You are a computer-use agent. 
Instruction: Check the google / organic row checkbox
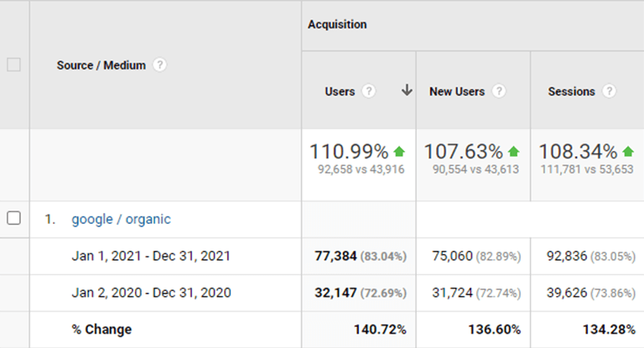point(13,218)
